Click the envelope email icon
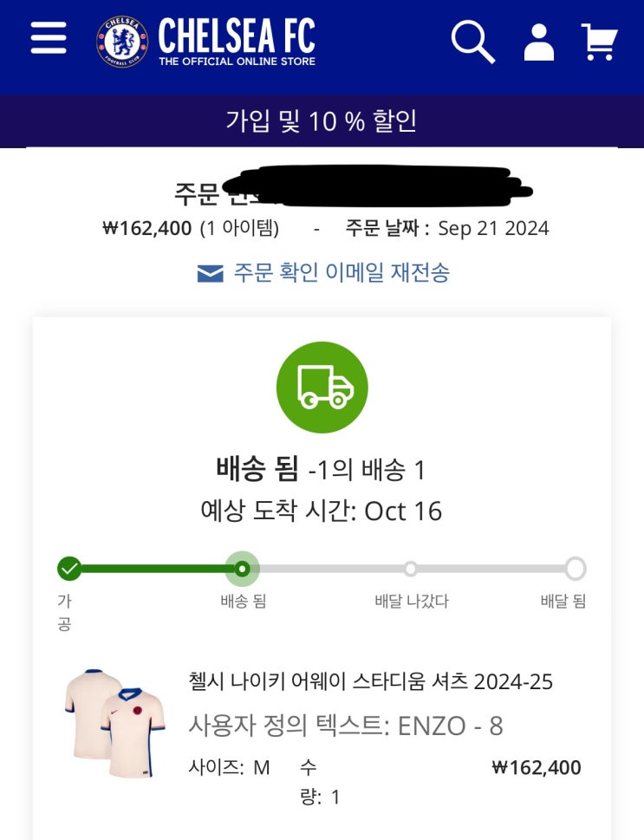The width and height of the screenshot is (644, 840). 210,274
